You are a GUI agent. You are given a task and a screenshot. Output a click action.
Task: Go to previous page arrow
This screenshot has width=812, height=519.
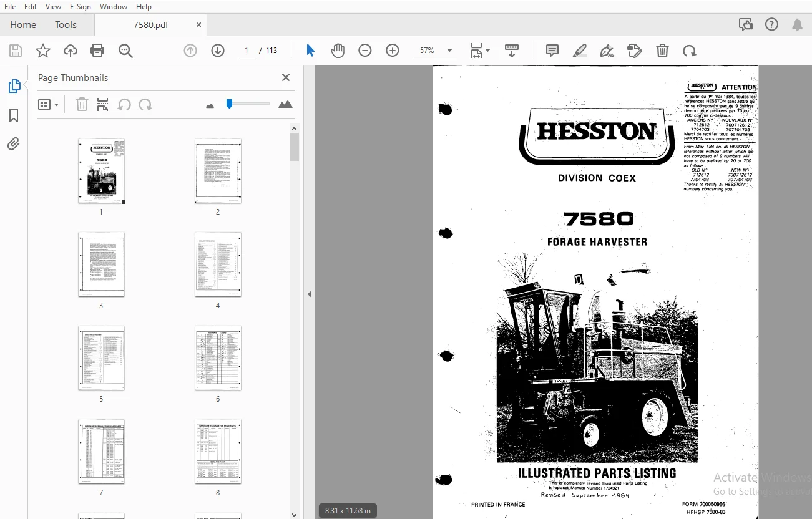pyautogui.click(x=190, y=51)
